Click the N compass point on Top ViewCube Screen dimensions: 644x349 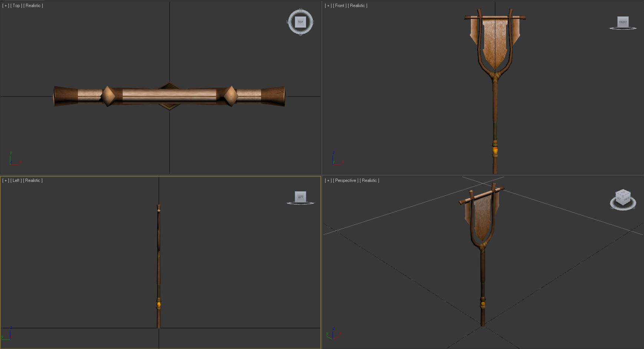[301, 10]
